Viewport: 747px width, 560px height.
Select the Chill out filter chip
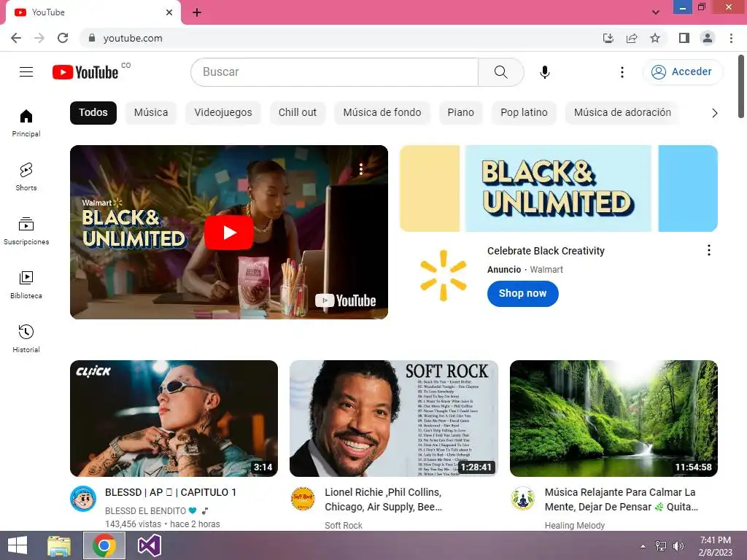[298, 113]
